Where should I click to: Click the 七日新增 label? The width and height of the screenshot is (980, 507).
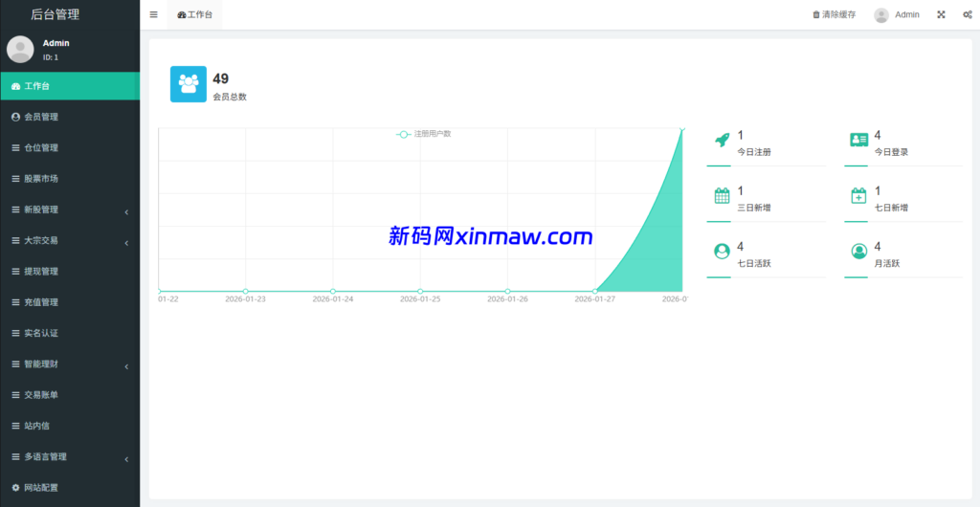tap(891, 208)
